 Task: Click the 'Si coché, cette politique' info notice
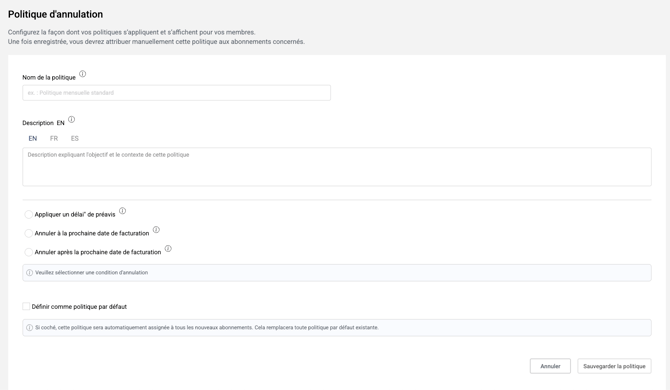337,328
